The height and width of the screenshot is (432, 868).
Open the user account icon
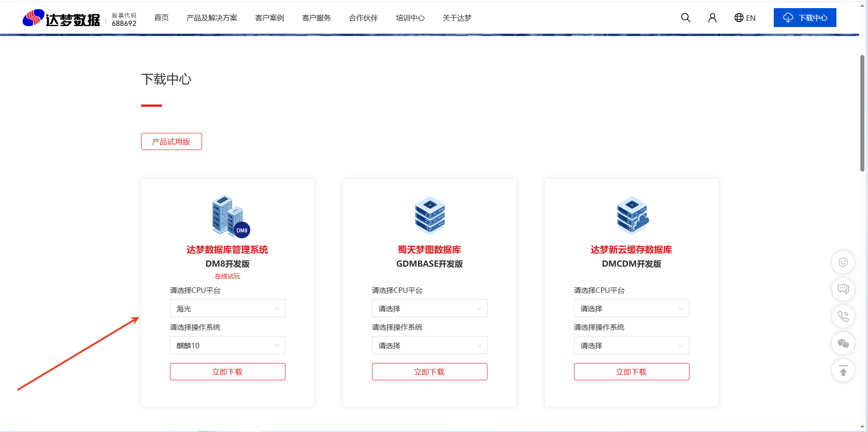coord(712,18)
